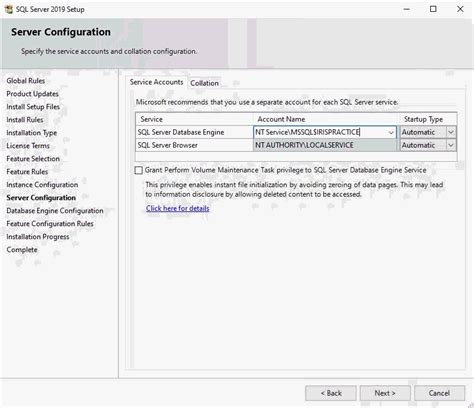Select the NT AUTHORITY\LOCALSERVICE account cell
This screenshot has width=474, height=408.
tap(325, 145)
